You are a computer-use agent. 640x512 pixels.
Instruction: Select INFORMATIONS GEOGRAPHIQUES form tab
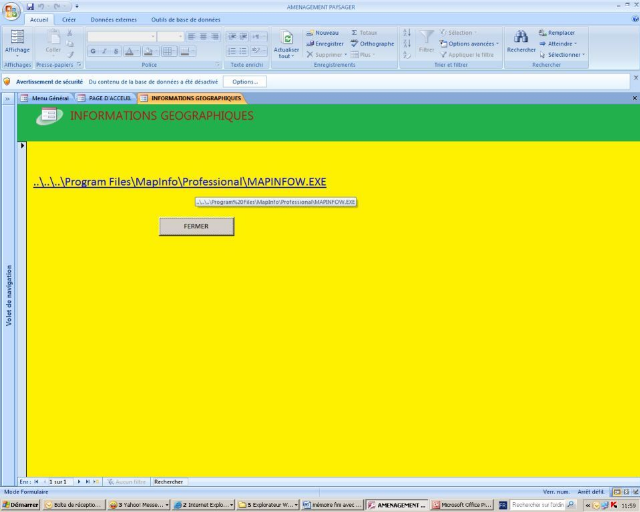coord(191,98)
